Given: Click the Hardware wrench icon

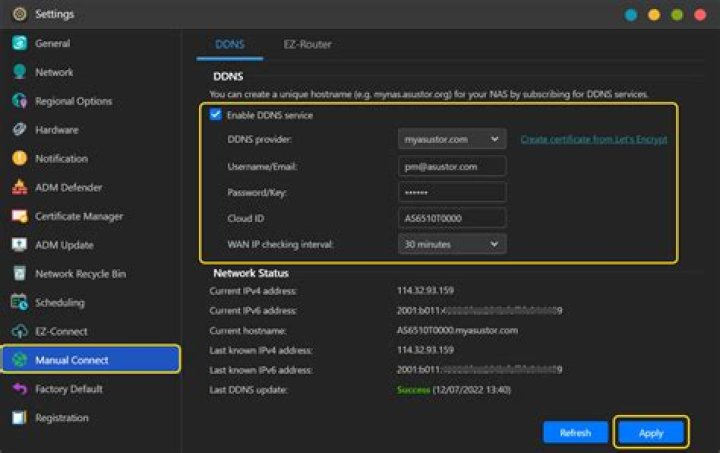Looking at the screenshot, I should [18, 130].
